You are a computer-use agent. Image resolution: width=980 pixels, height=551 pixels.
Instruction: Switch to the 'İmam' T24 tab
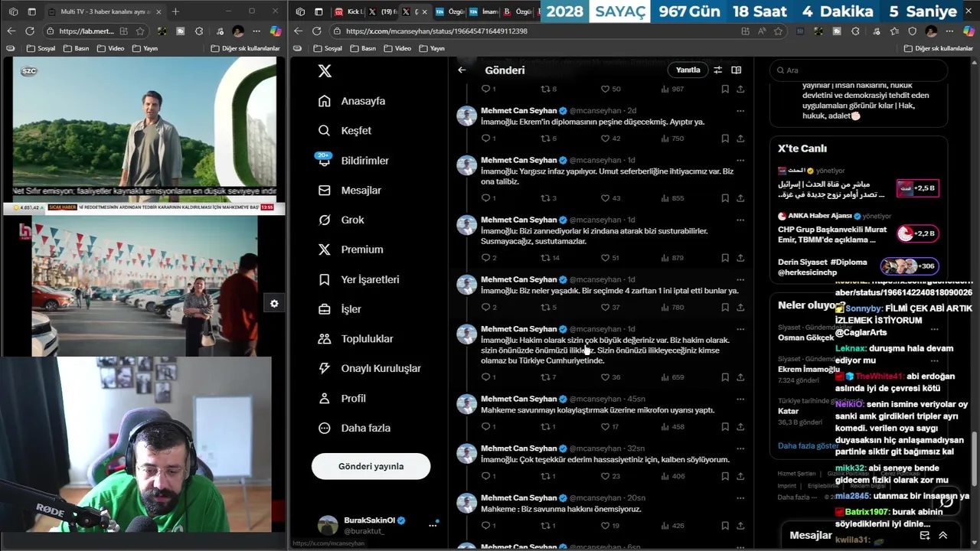(x=483, y=11)
